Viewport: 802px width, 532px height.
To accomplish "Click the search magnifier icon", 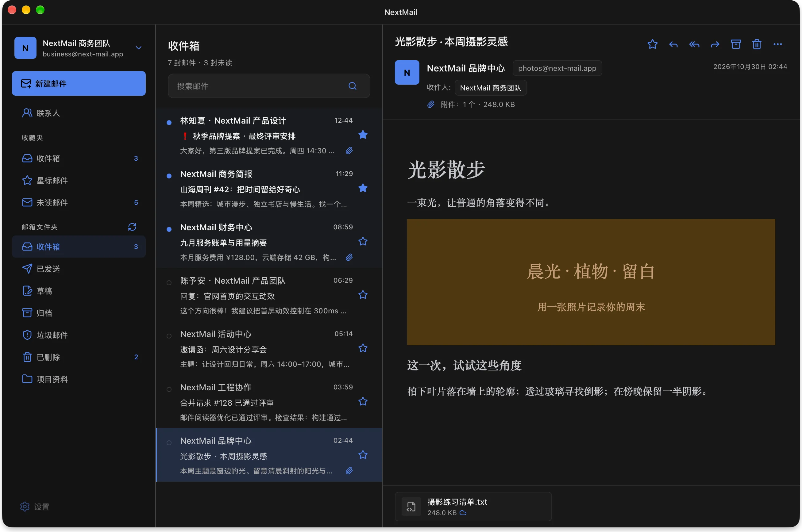I will click(352, 86).
